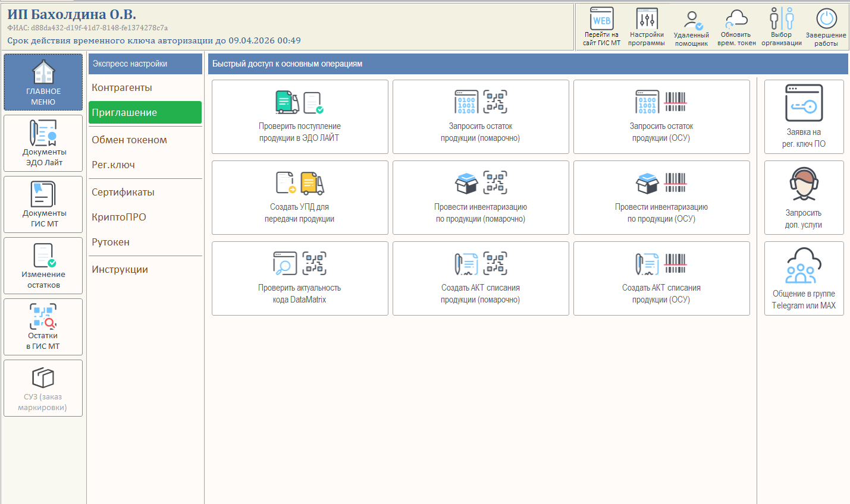Click the power icon to finish work

pyautogui.click(x=826, y=27)
